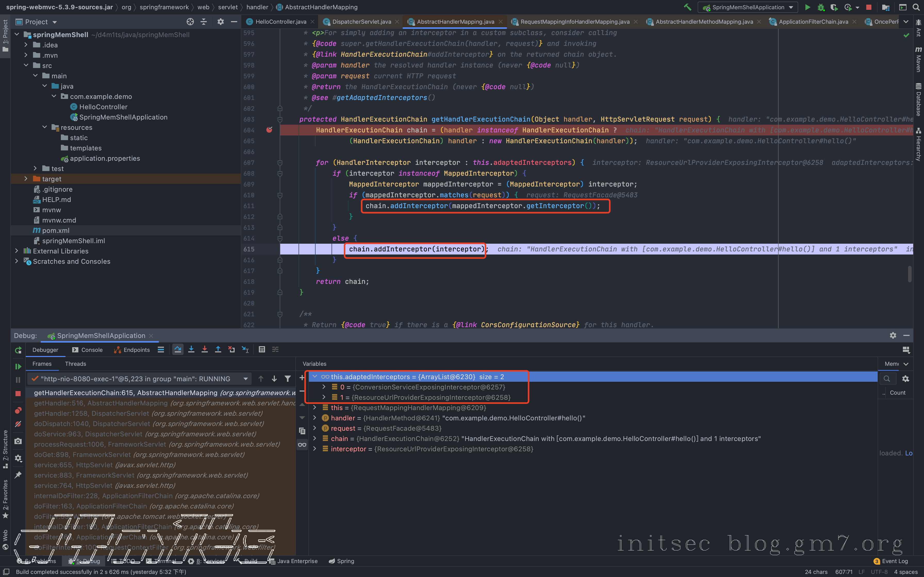This screenshot has width=924, height=577.
Task: Click the red Stop button in the debug sidebar
Action: (x=18, y=393)
